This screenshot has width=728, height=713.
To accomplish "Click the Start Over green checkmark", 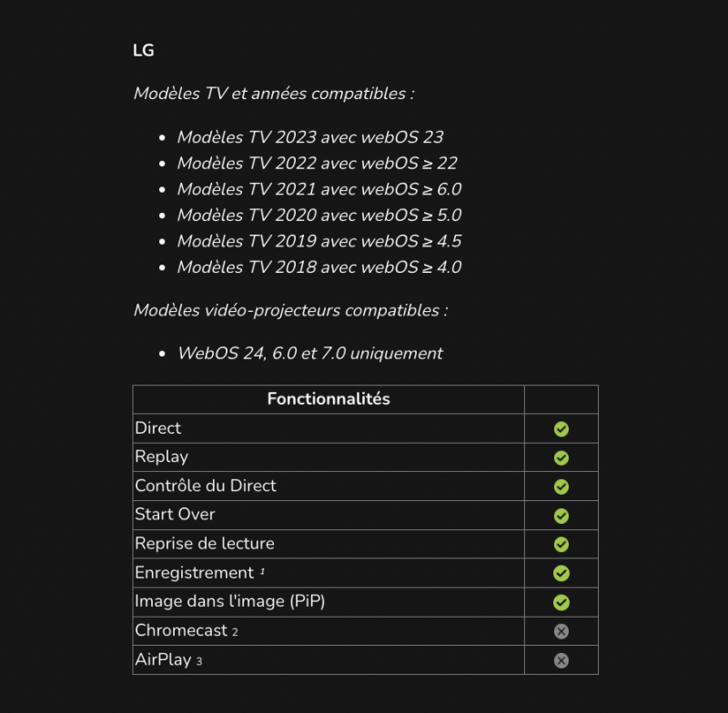I will (x=561, y=516).
